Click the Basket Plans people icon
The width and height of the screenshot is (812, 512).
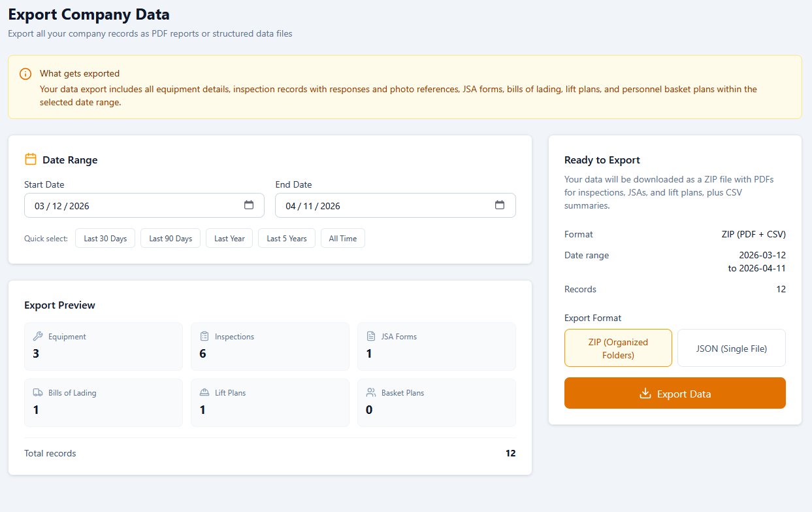(x=370, y=392)
